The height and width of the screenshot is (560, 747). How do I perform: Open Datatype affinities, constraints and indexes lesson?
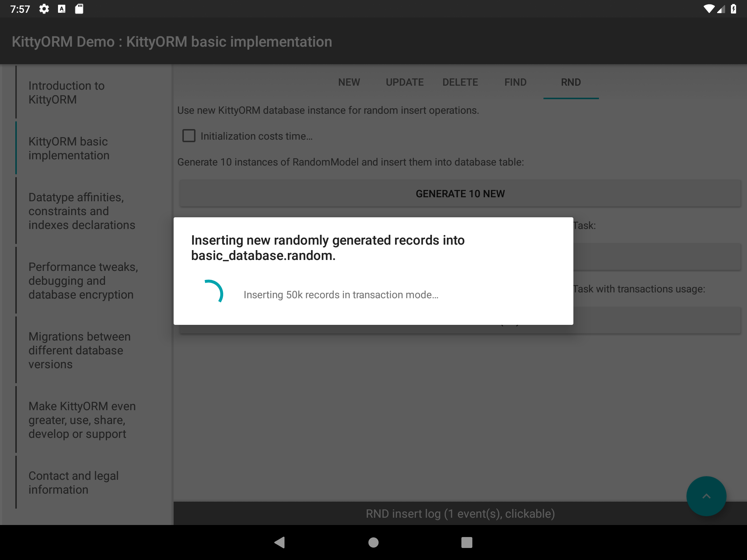[x=94, y=211]
